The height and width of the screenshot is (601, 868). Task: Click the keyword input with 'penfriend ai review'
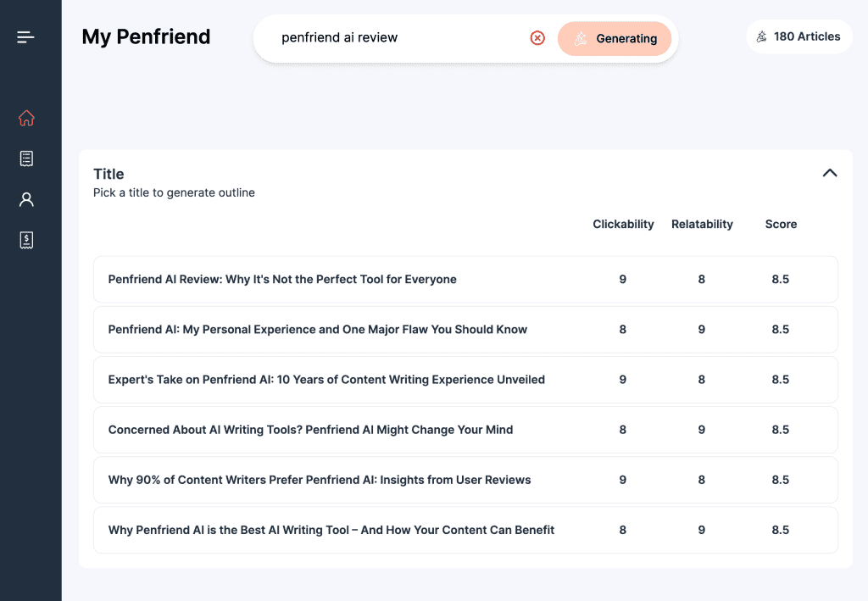398,37
